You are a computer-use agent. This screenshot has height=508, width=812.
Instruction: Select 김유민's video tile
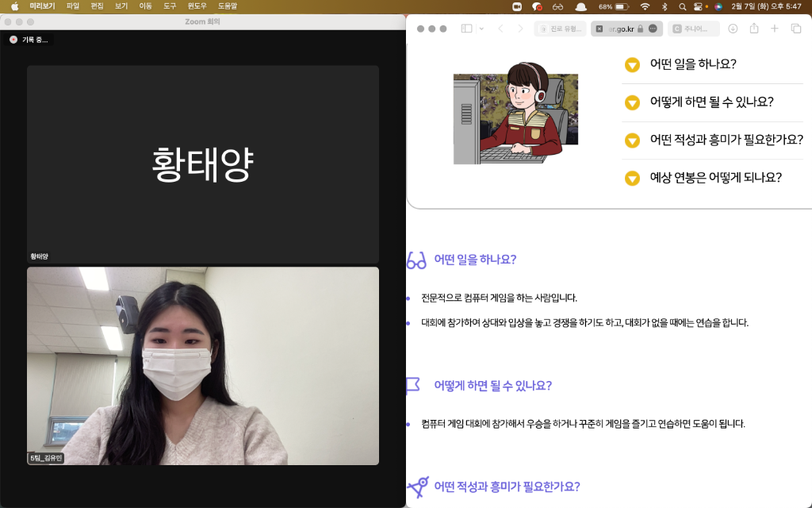click(x=203, y=365)
